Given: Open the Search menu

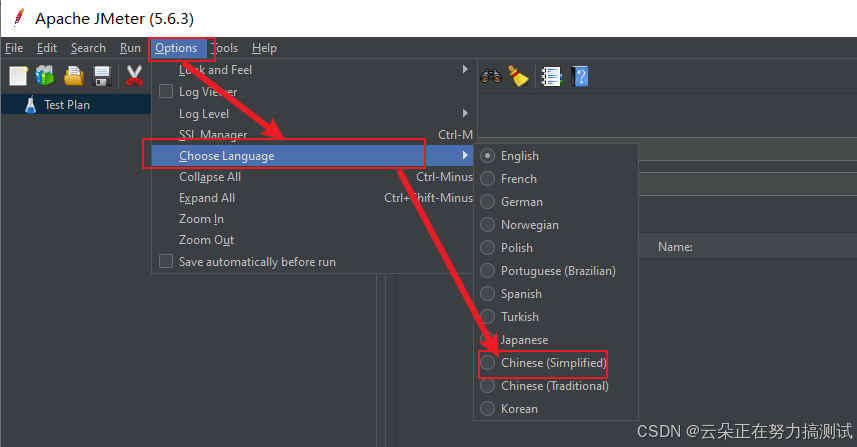Looking at the screenshot, I should tap(88, 48).
